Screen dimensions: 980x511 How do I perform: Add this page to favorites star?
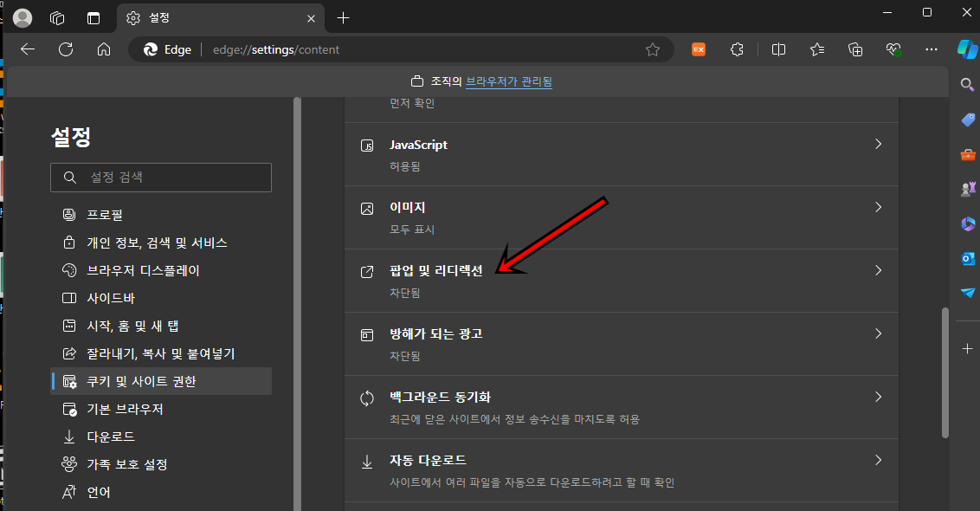[653, 49]
